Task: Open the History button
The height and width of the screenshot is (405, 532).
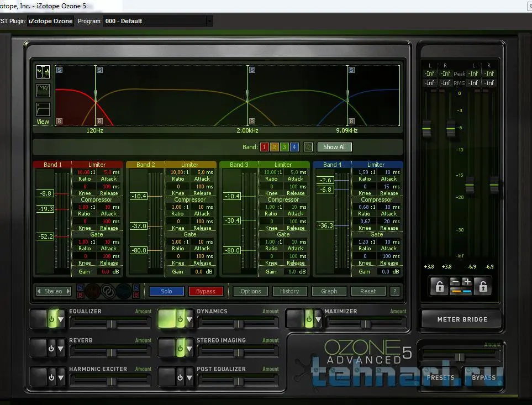Action: tap(289, 291)
